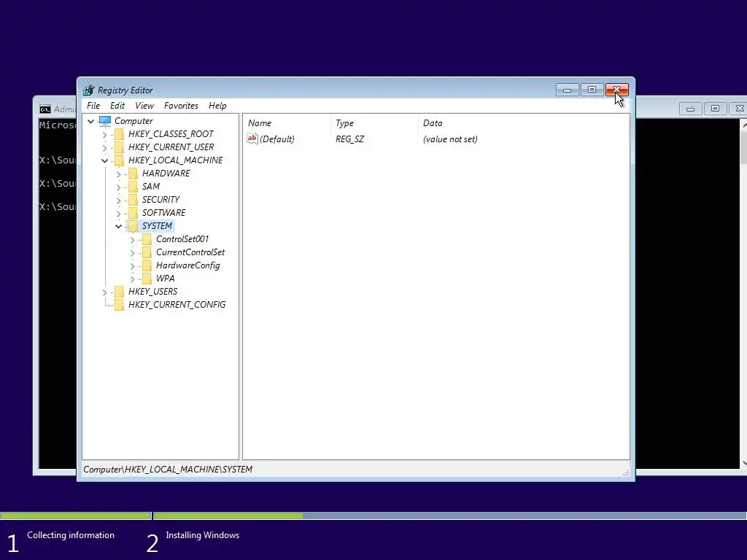Expand the WPA key

coord(133,279)
